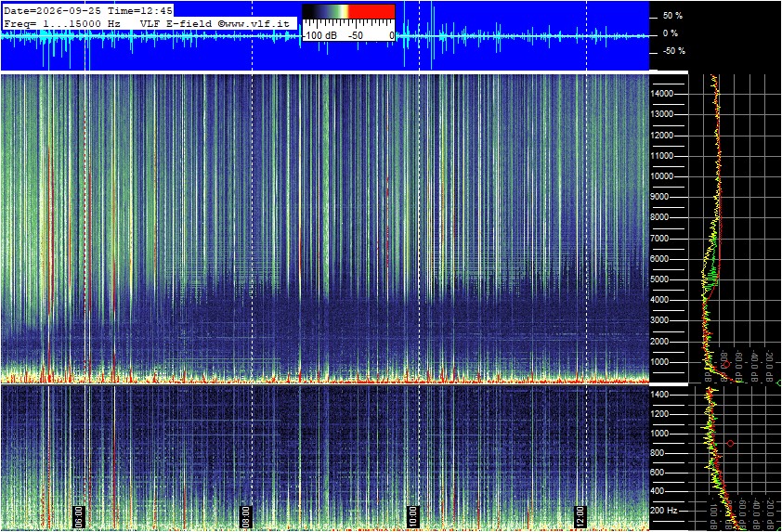Select the 08:00 time marker
Viewport: 782px width, 532px height.
[245, 516]
